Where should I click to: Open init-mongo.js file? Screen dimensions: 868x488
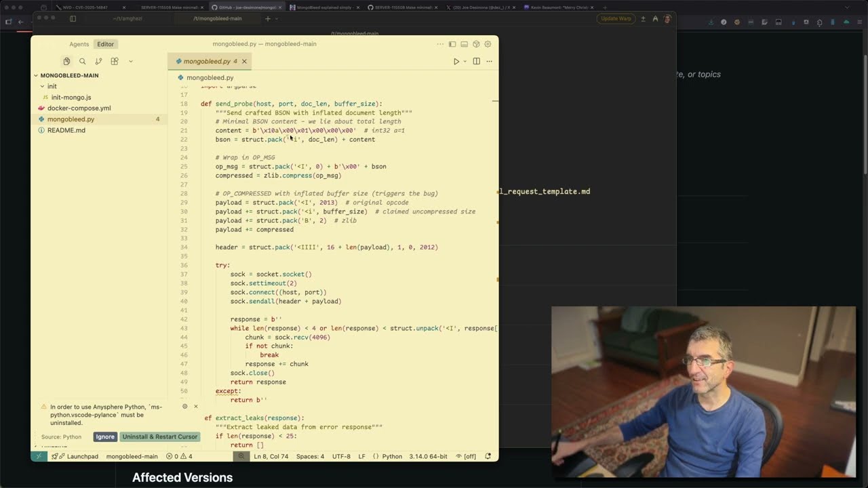point(71,97)
